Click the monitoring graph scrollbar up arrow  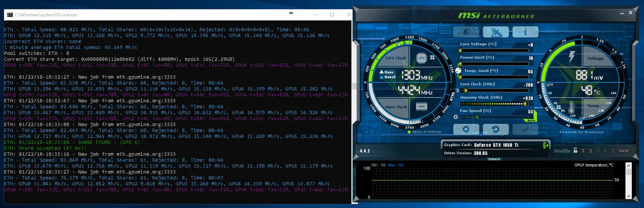coord(628,165)
